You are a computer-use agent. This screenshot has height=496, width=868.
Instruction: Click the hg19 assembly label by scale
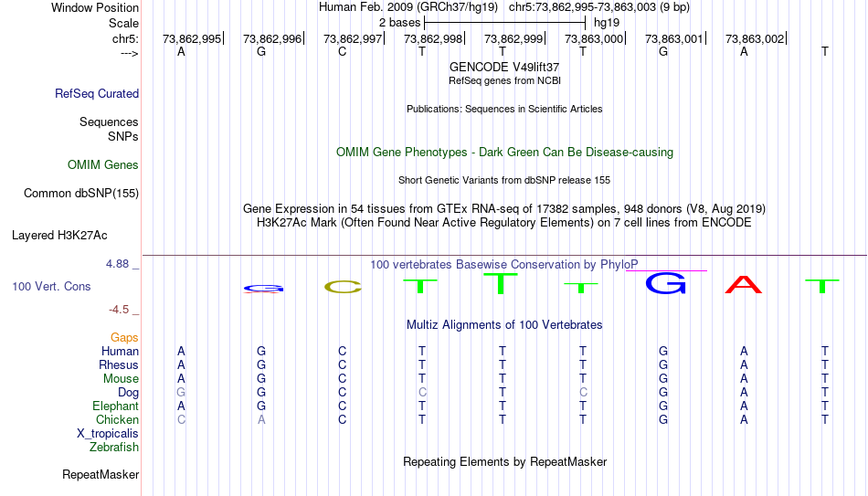(607, 23)
